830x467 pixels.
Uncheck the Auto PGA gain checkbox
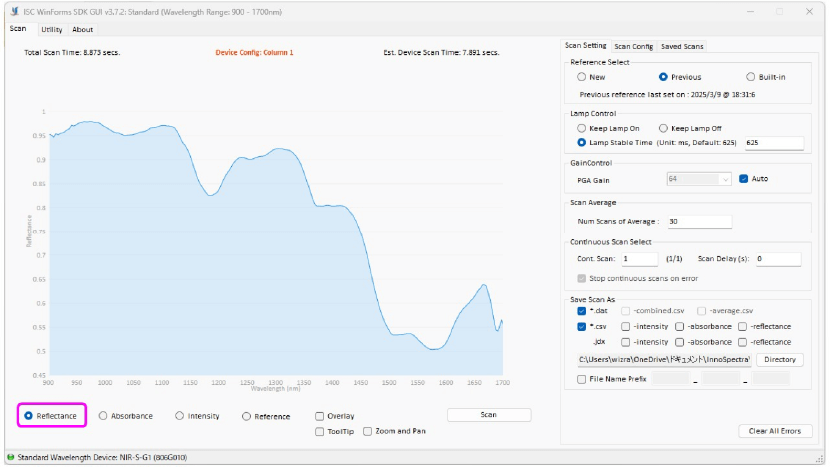pyautogui.click(x=743, y=179)
